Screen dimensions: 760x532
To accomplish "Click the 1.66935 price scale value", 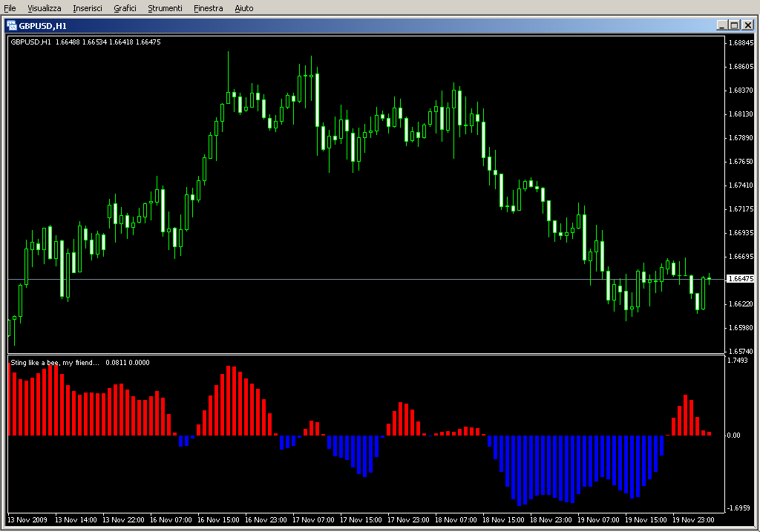I will point(741,232).
